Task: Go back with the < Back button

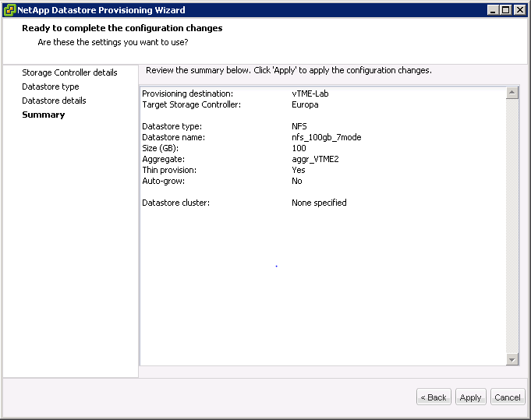Action: point(434,397)
